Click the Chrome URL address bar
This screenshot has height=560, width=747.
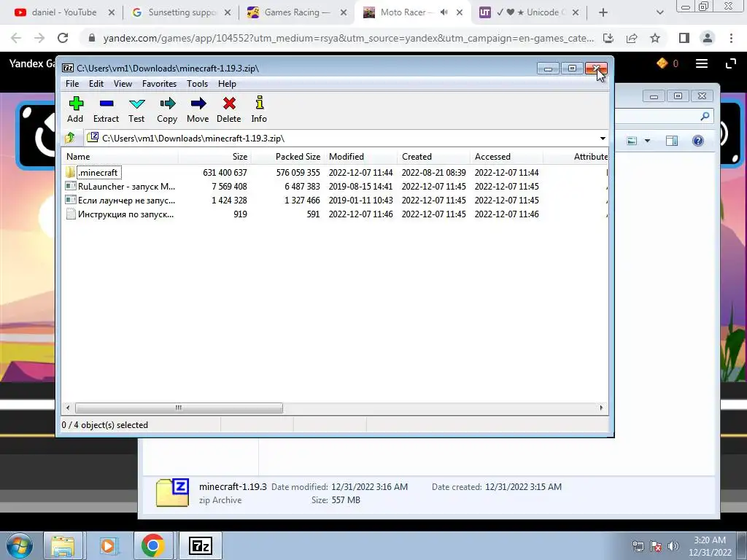tap(348, 38)
